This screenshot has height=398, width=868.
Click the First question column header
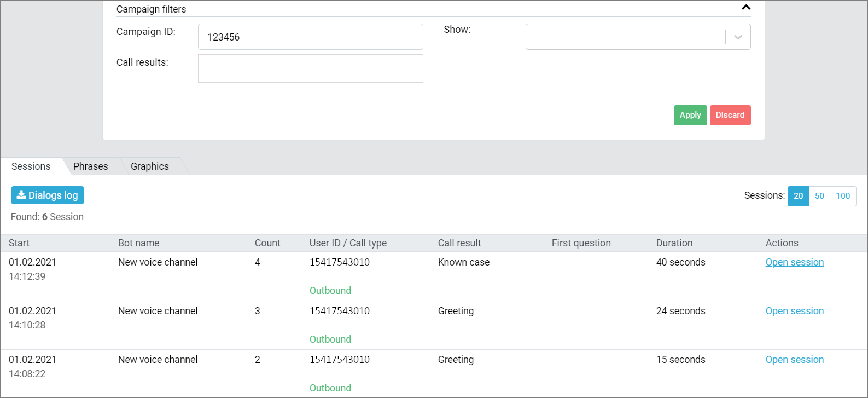[x=581, y=243]
